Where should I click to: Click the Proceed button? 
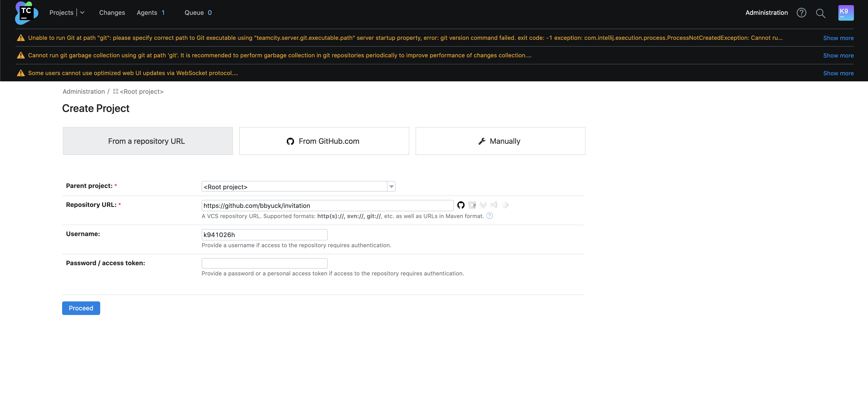point(81,308)
